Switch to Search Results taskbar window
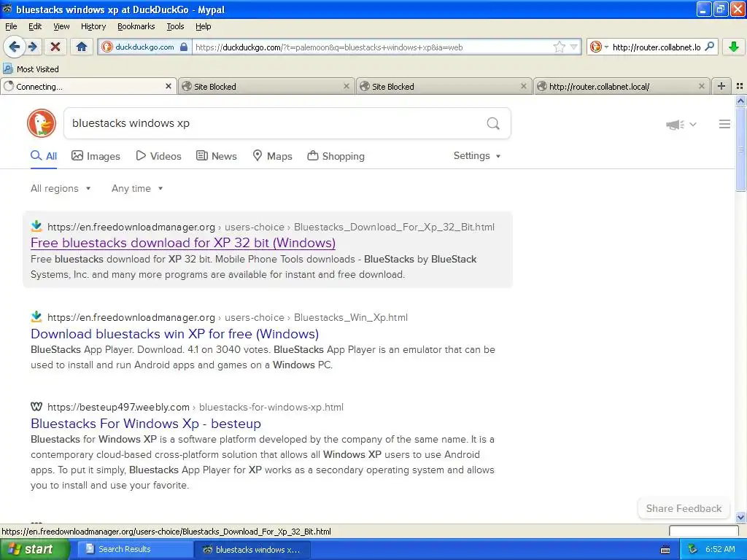The image size is (747, 560). (x=135, y=550)
